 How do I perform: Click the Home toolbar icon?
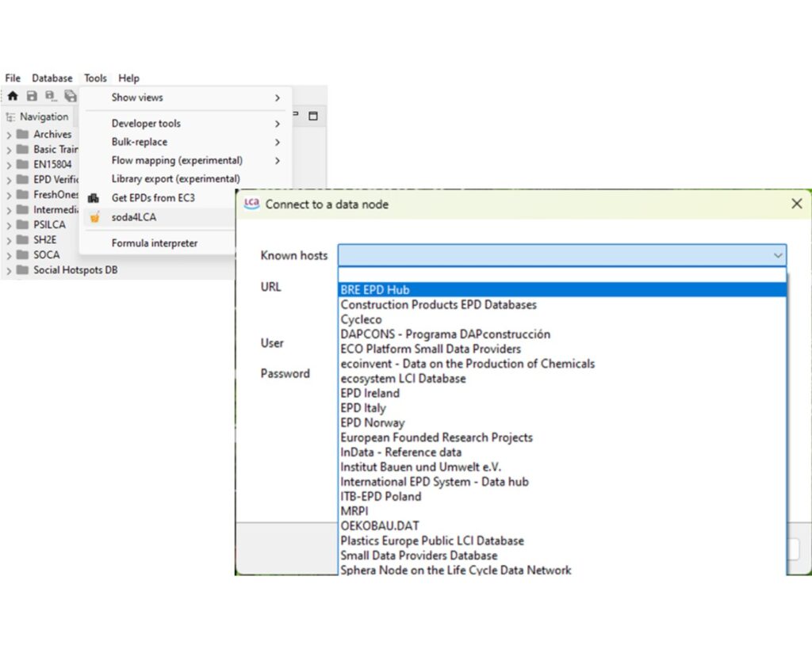pyautogui.click(x=13, y=96)
